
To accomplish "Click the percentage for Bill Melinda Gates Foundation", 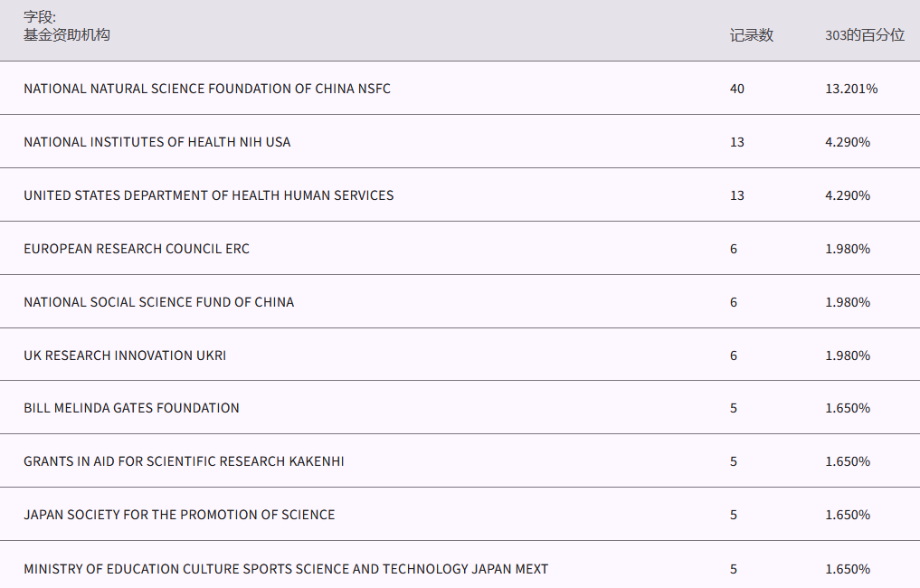I will 848,408.
